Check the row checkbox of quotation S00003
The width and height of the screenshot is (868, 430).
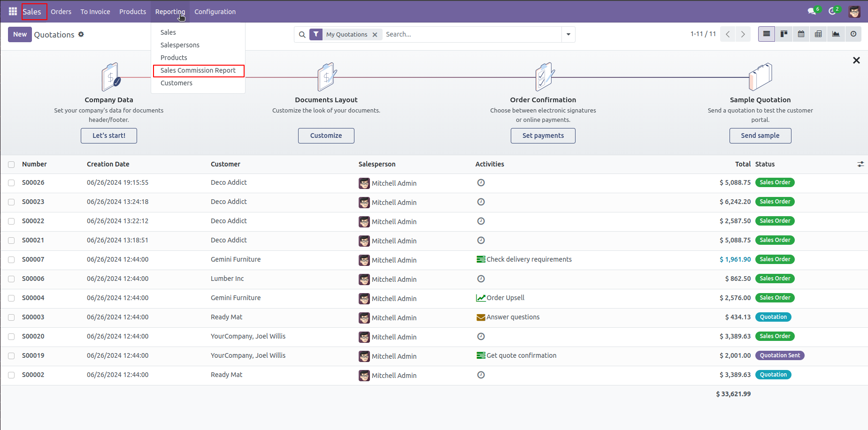pyautogui.click(x=11, y=317)
